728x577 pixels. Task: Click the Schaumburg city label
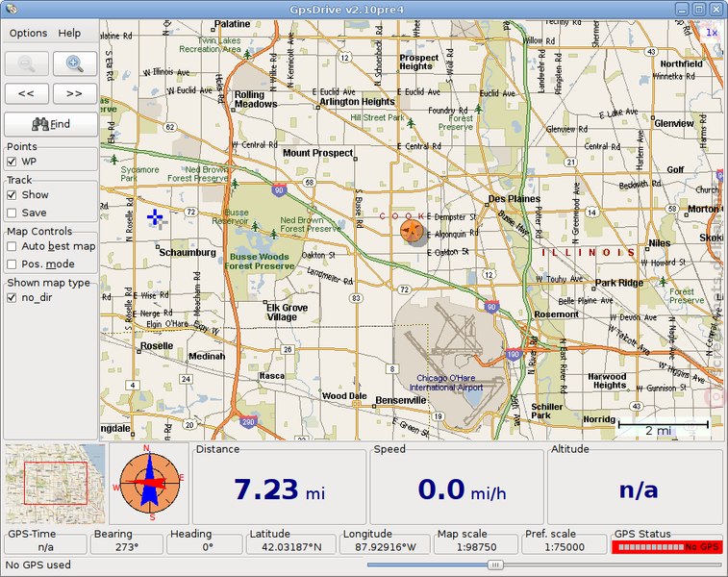pyautogui.click(x=188, y=253)
